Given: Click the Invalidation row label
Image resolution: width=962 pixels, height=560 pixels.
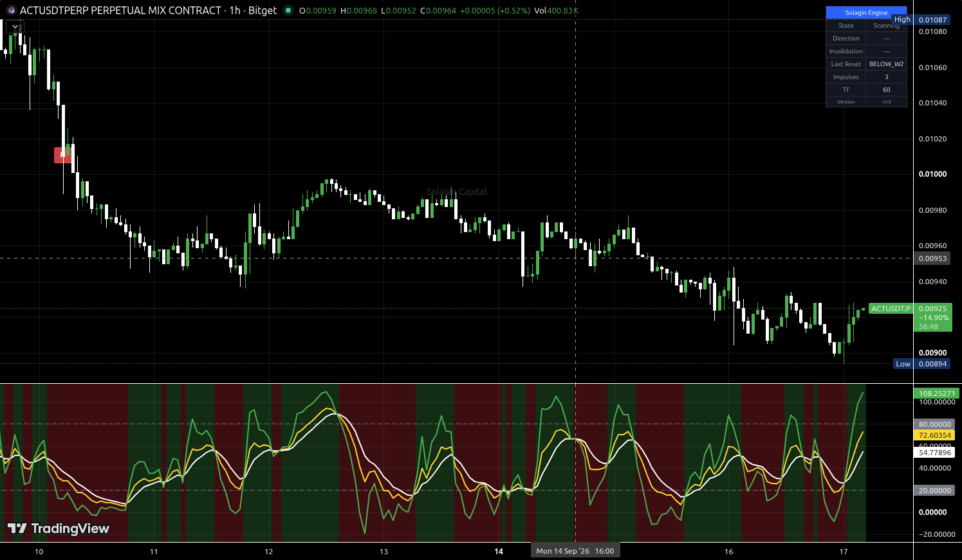Looking at the screenshot, I should [846, 51].
